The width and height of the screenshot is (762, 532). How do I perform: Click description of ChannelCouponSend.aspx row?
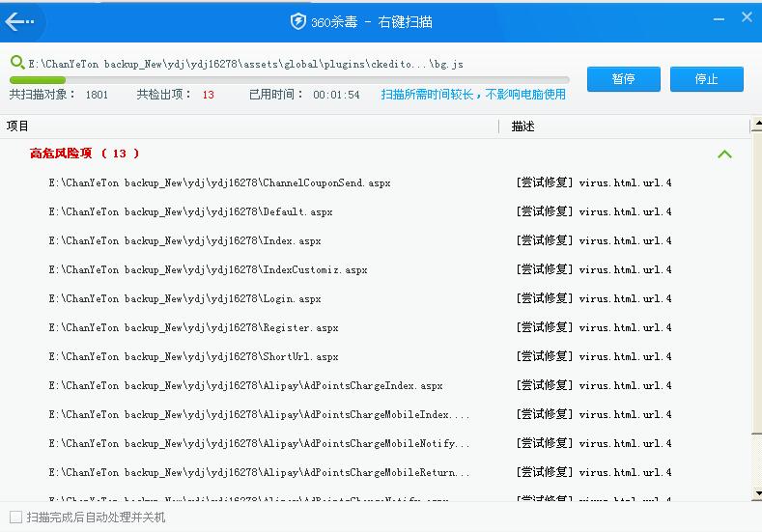[594, 182]
